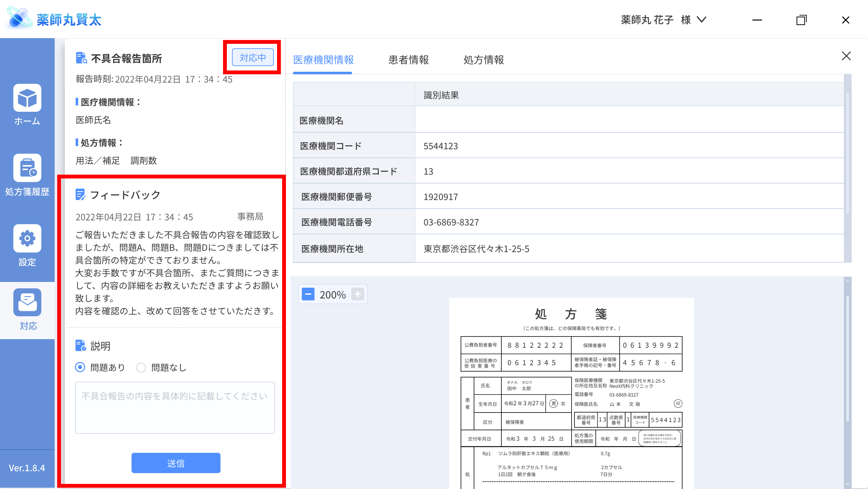Click the 説明 document icon
The width and height of the screenshot is (868, 489).
coord(80,345)
